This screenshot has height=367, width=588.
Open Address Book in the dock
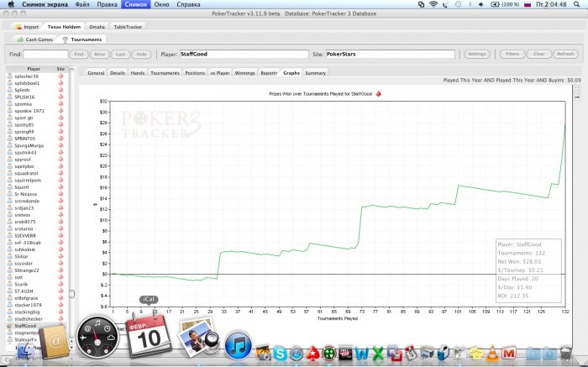click(54, 342)
